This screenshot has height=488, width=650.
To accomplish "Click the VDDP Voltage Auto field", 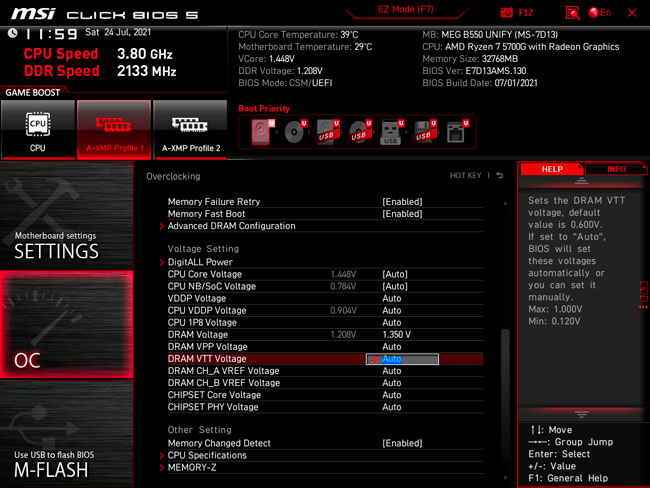I will (391, 299).
